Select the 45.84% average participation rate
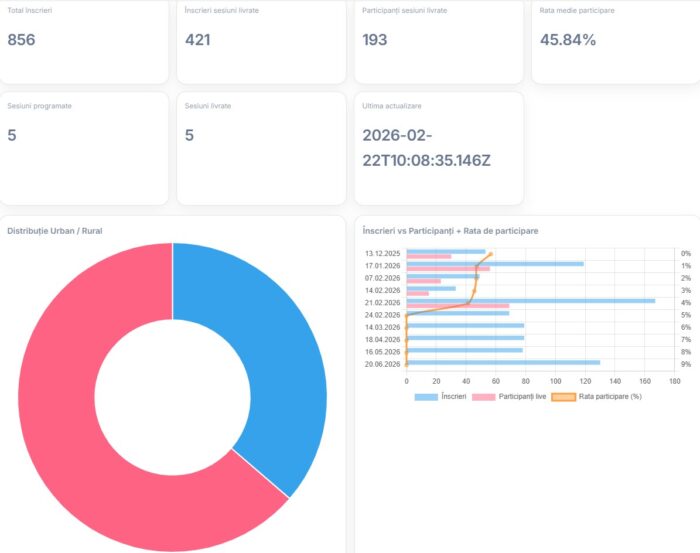 coord(568,40)
